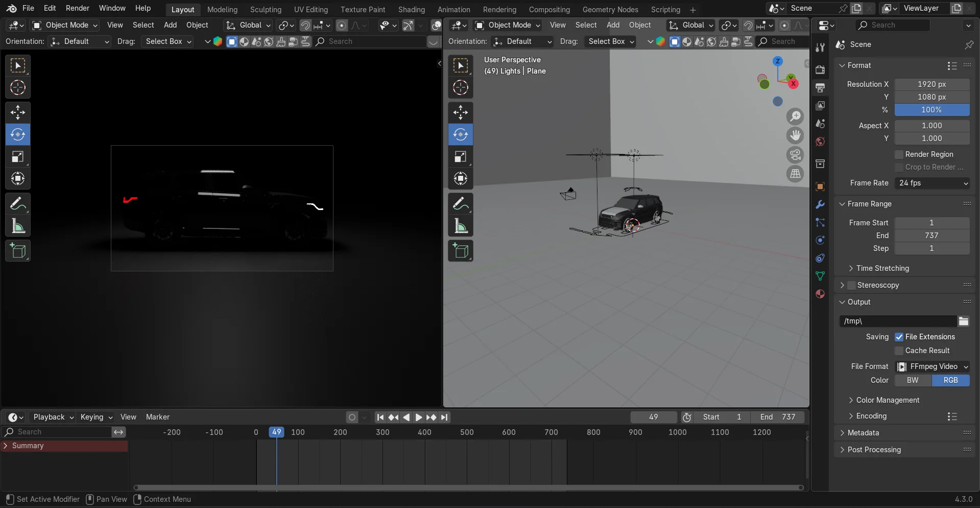Set output color to BW
This screenshot has width=980, height=508.
click(913, 380)
